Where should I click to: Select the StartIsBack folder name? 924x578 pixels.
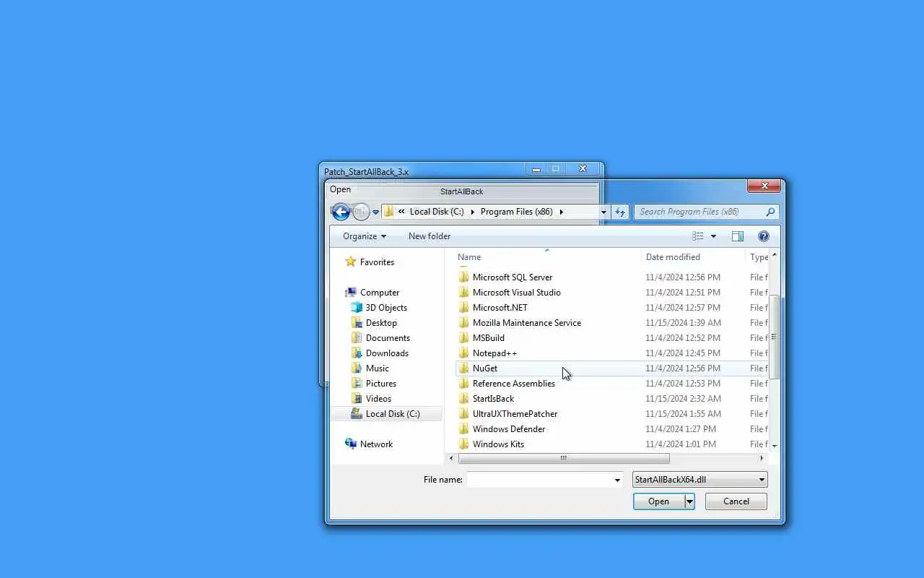coord(493,399)
